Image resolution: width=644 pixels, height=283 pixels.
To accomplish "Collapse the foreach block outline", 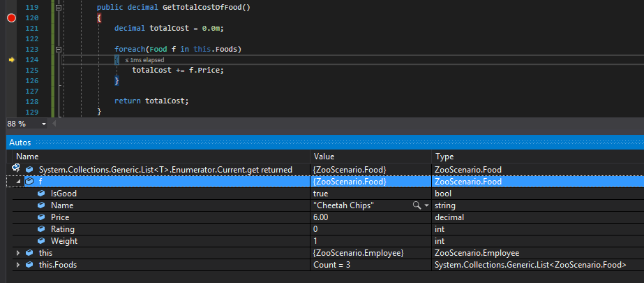I will click(x=59, y=50).
